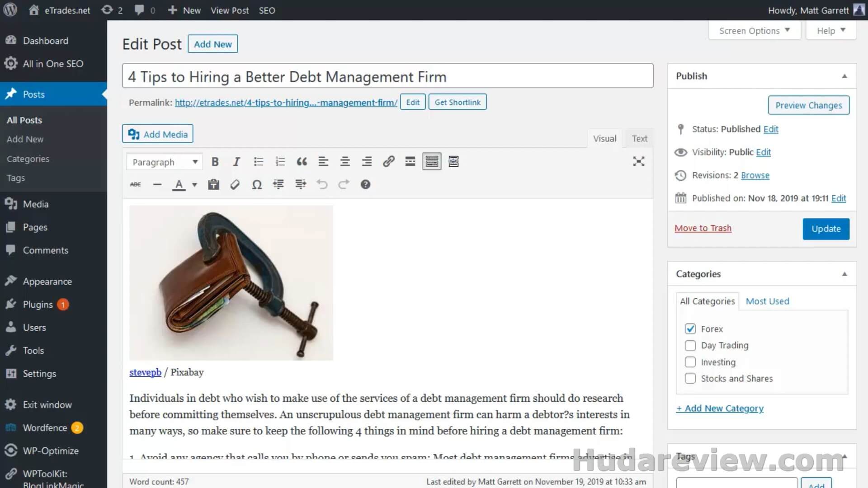The height and width of the screenshot is (488, 868).
Task: Insert a horizontal line
Action: (157, 184)
